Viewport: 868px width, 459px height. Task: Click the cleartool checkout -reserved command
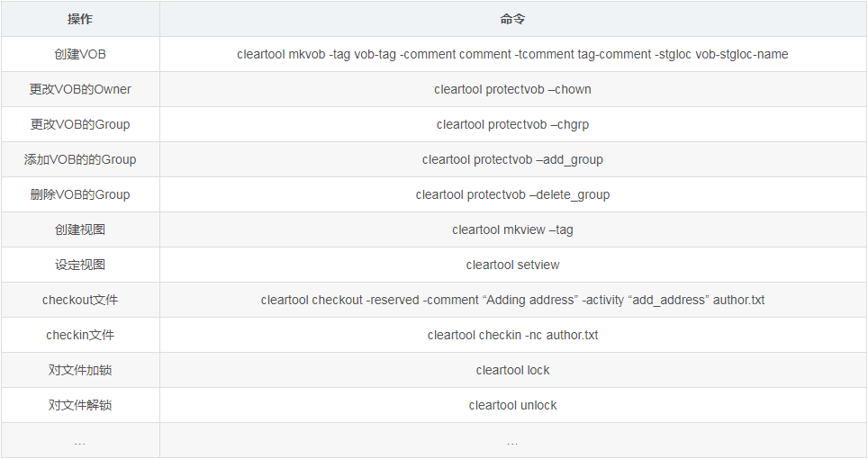pos(512,300)
